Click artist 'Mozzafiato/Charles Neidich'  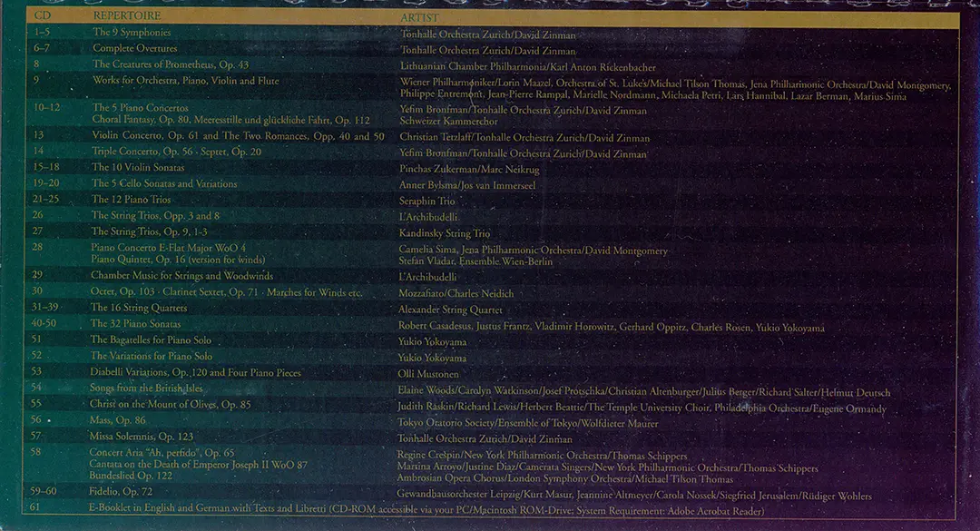[456, 294]
